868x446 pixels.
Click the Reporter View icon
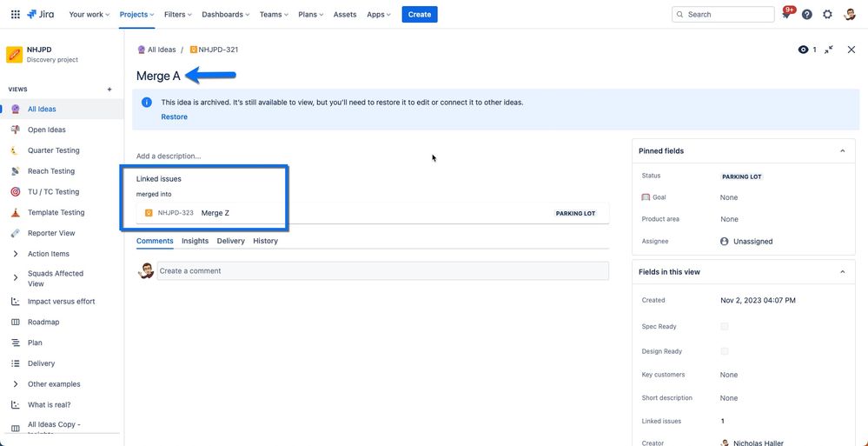coord(16,233)
